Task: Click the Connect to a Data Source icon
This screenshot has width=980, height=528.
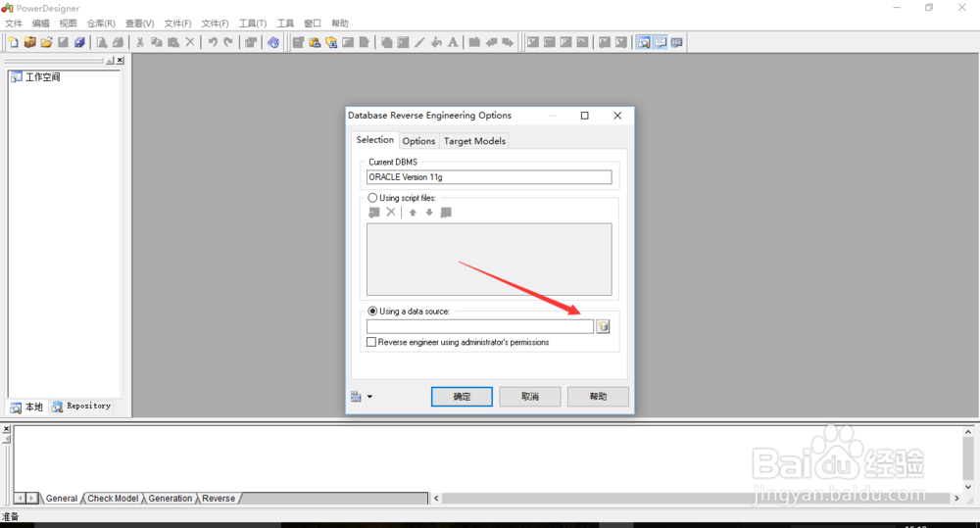Action: (x=603, y=326)
